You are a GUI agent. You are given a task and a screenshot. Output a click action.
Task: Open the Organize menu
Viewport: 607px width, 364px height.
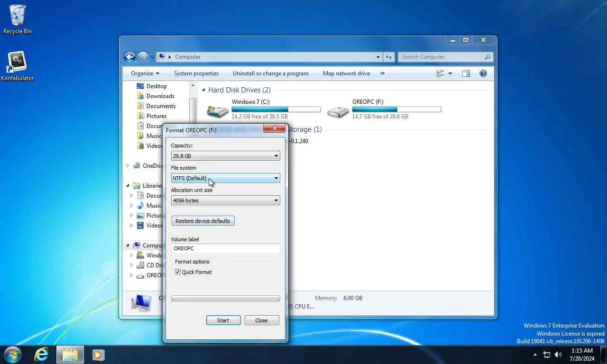(x=145, y=73)
